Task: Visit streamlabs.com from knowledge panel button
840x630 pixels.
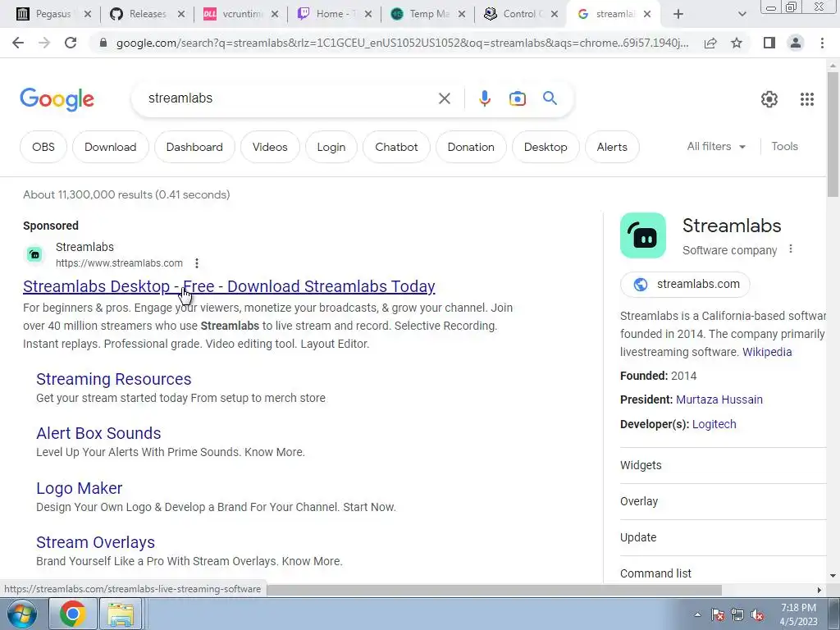Action: 685,284
